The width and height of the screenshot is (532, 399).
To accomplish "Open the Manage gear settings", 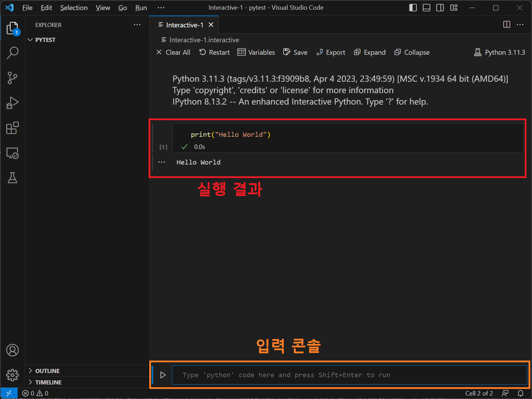I will point(12,375).
